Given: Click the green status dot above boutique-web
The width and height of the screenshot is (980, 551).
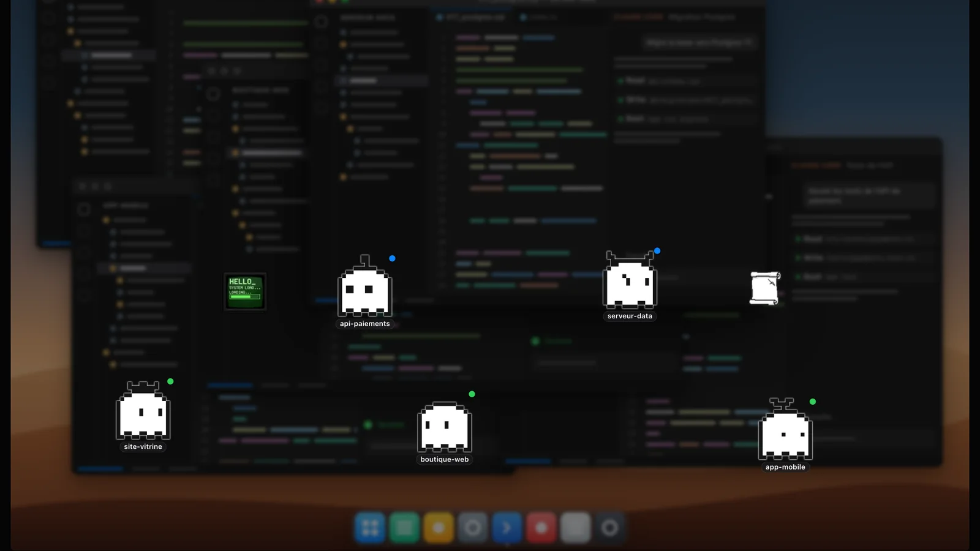Looking at the screenshot, I should [472, 394].
